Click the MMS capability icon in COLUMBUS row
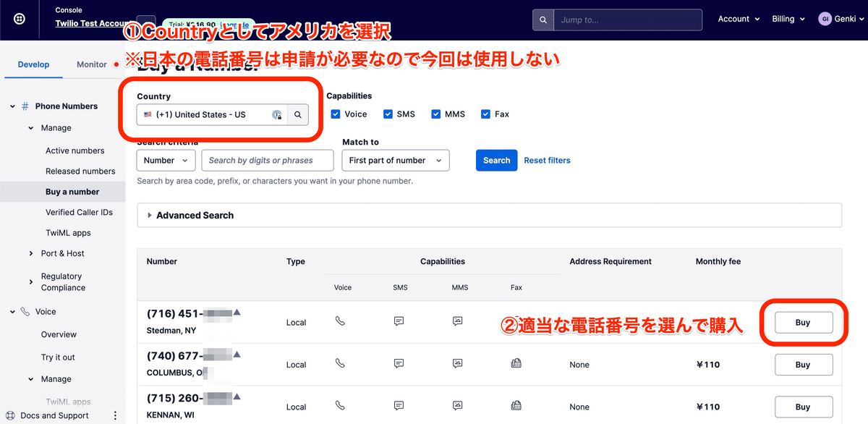This screenshot has width=868, height=424. [457, 363]
